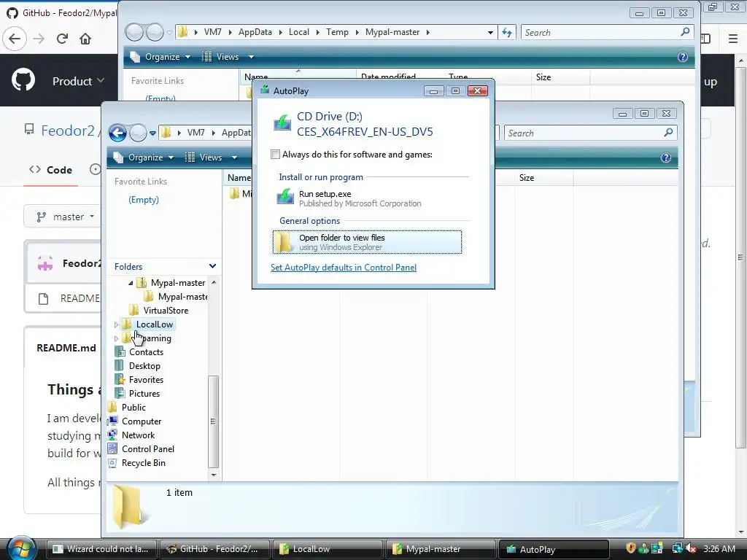Click the CD Drive (D:) installer icon
The width and height of the screenshot is (747, 560).
pos(282,122)
